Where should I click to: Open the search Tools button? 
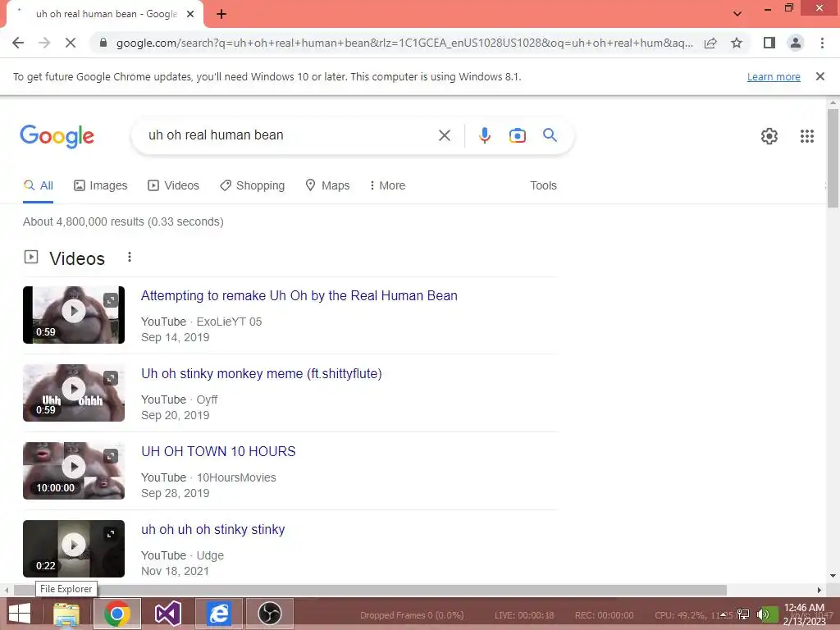543,185
